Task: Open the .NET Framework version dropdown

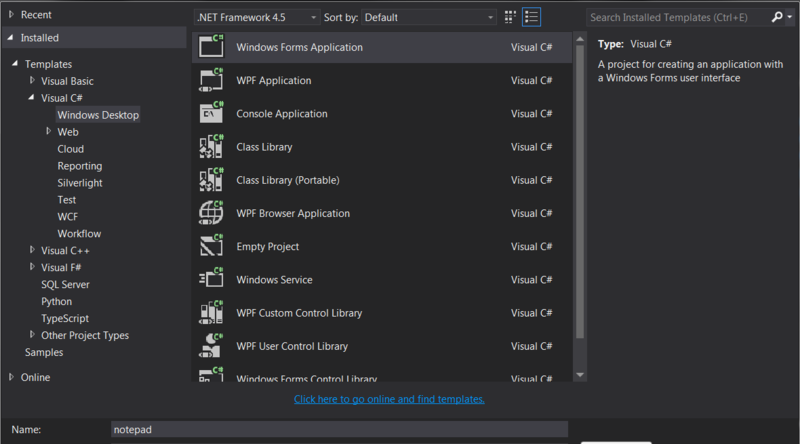Action: 257,17
